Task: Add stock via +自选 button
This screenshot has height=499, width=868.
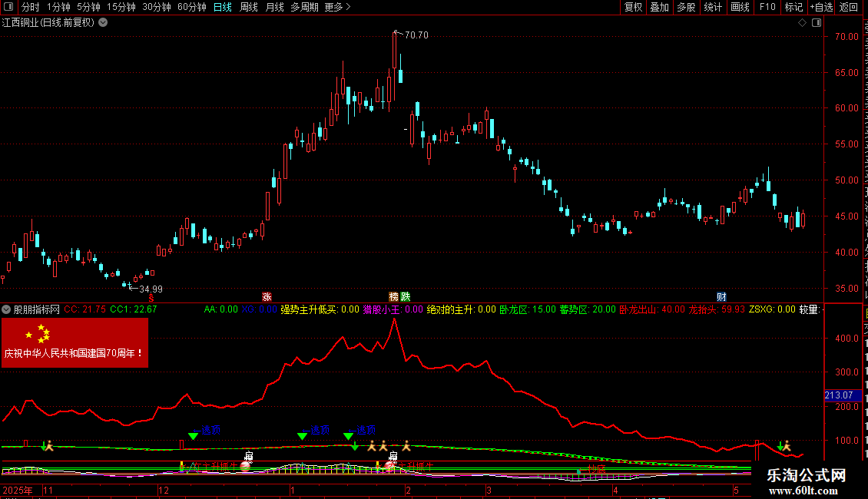Action: [x=821, y=7]
